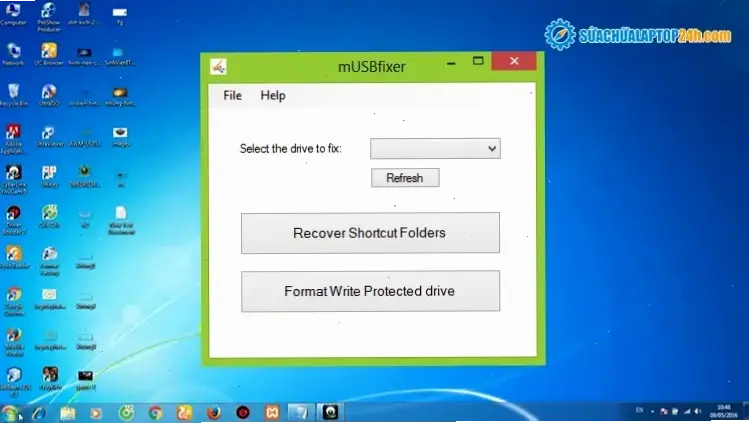Select the Driver Booster desktop icon
Viewport: 749px width, 423px height.
coord(13,220)
